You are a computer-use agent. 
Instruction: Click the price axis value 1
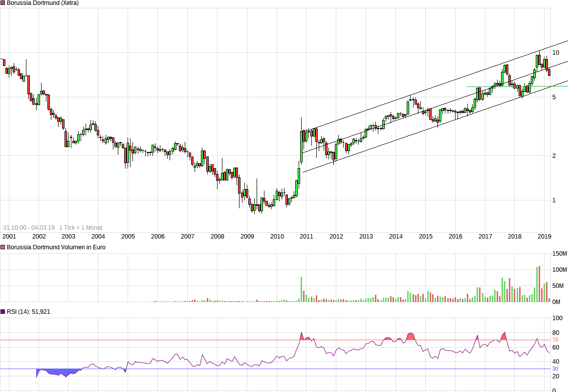pyautogui.click(x=554, y=200)
